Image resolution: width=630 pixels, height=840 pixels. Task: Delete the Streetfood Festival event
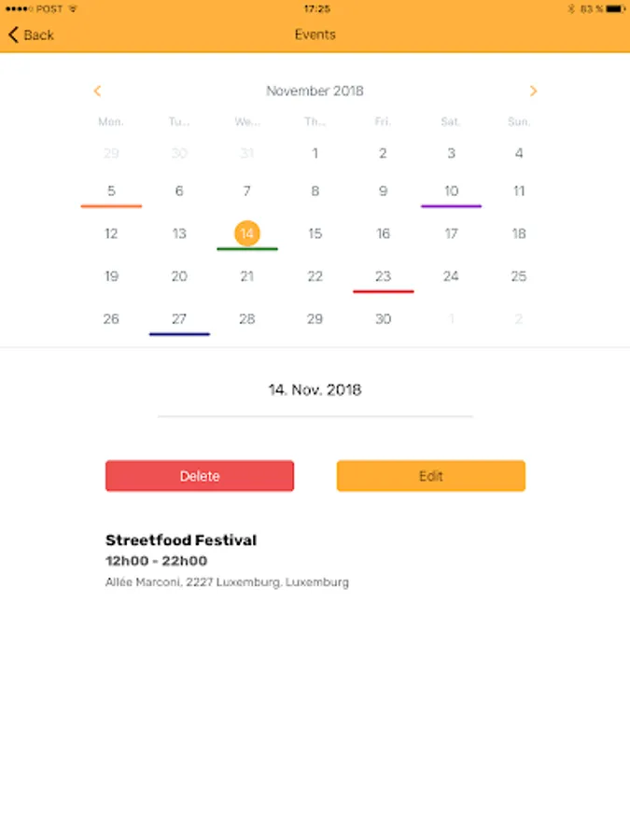[200, 476]
